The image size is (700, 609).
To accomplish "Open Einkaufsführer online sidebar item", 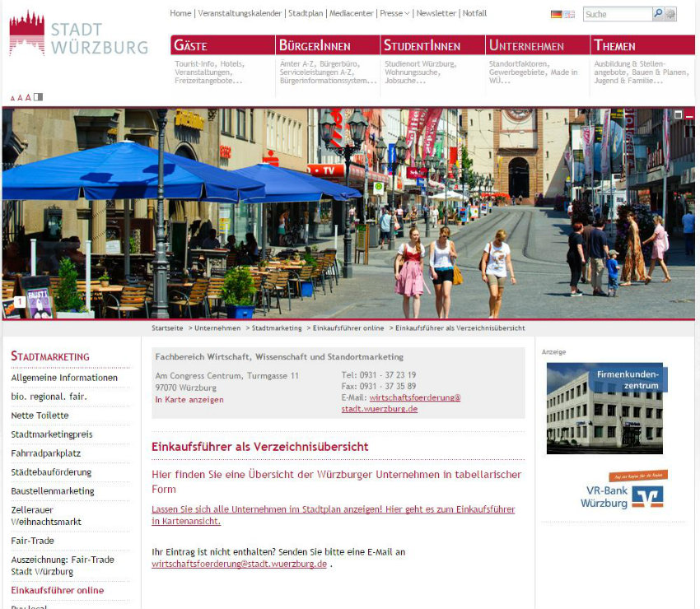I will click(58, 590).
